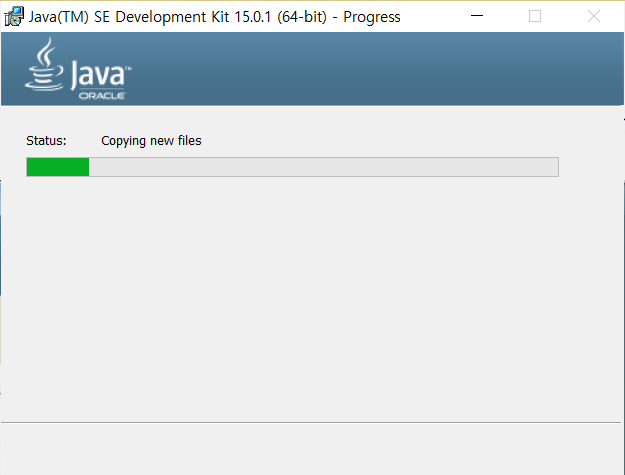Screen dimensions: 625x475
Task: Click the disabled maximize button
Action: point(535,16)
